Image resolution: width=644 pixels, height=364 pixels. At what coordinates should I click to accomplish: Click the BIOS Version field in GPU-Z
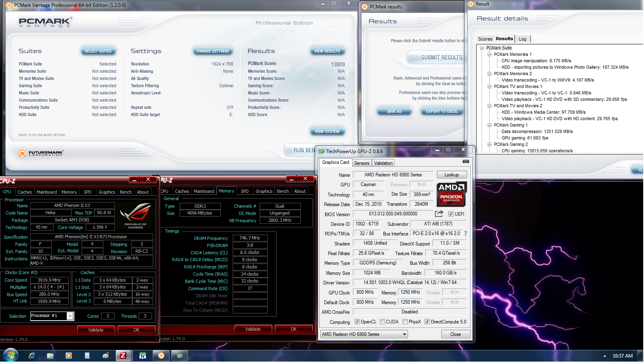(x=393, y=214)
